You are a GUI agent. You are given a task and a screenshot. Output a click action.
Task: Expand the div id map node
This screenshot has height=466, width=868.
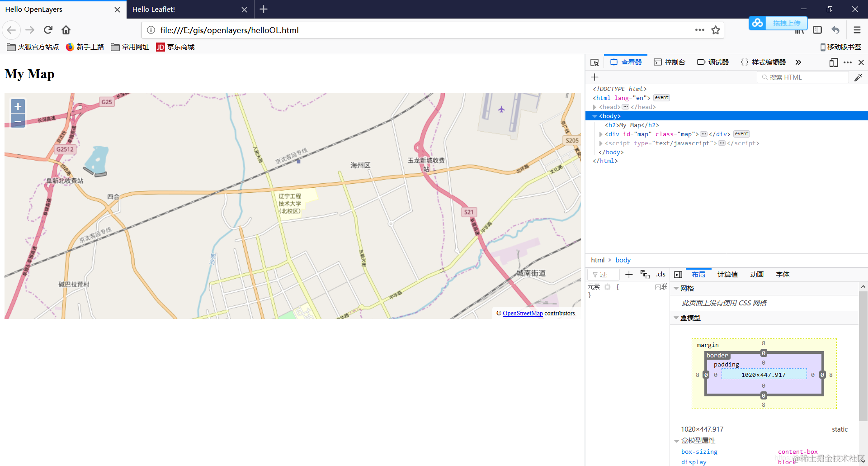click(x=600, y=134)
